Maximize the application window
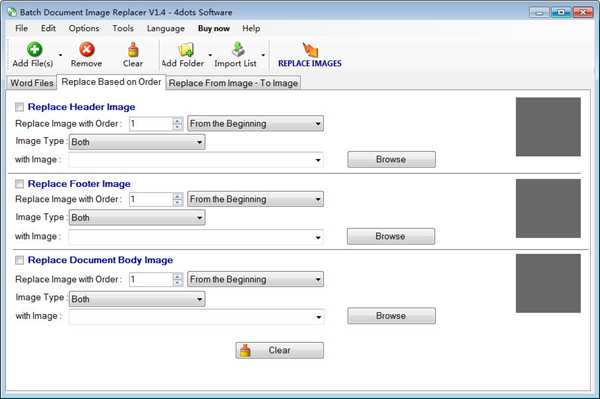This screenshot has height=399, width=600. (561, 13)
